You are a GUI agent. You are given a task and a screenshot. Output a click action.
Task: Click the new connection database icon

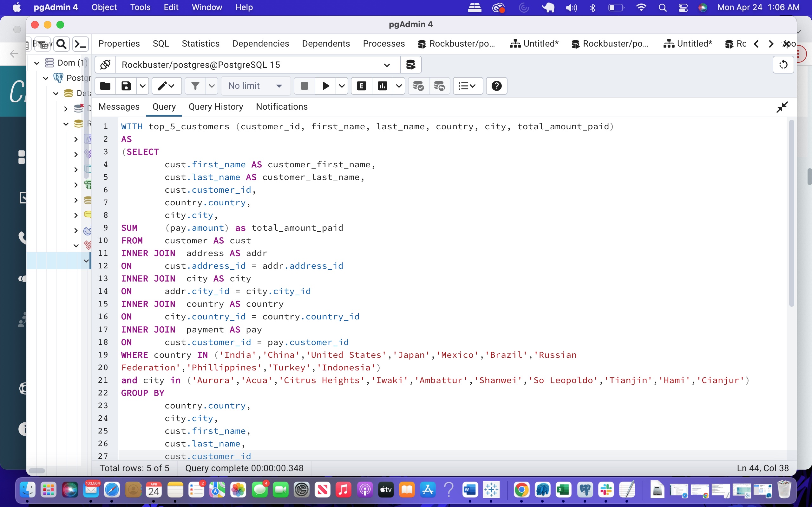tap(411, 65)
